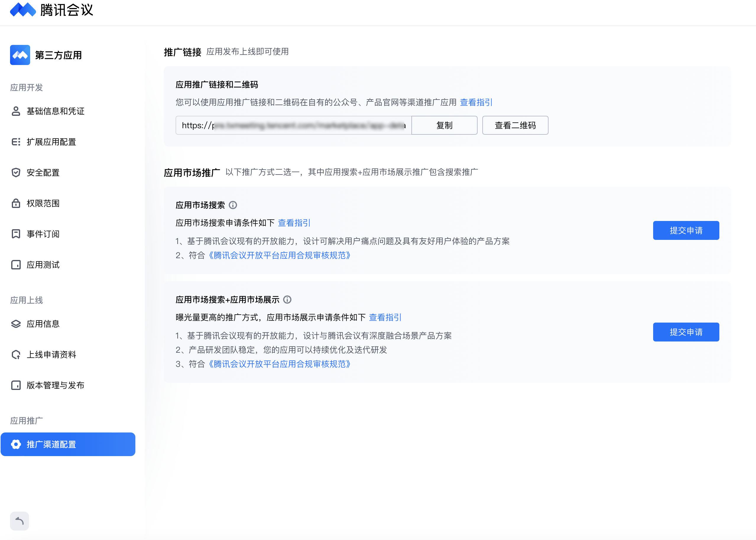This screenshot has height=540, width=756.
Task: Open 基础信息和凭证 menu item
Action: [68, 111]
